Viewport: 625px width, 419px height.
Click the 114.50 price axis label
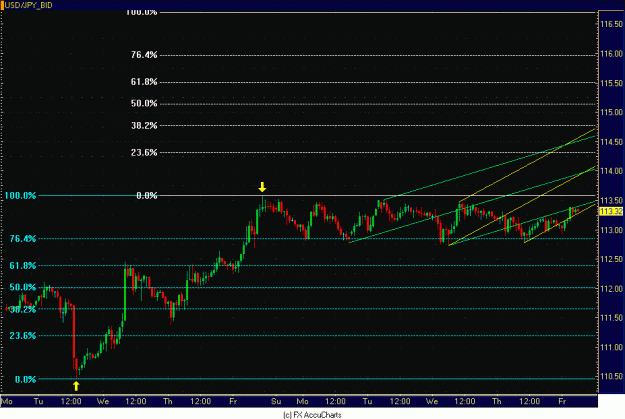[x=611, y=142]
